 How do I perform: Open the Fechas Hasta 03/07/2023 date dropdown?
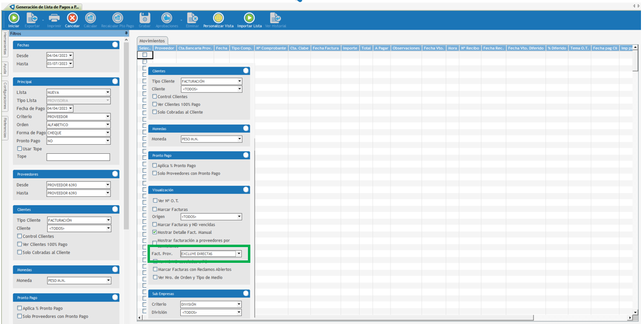click(71, 64)
